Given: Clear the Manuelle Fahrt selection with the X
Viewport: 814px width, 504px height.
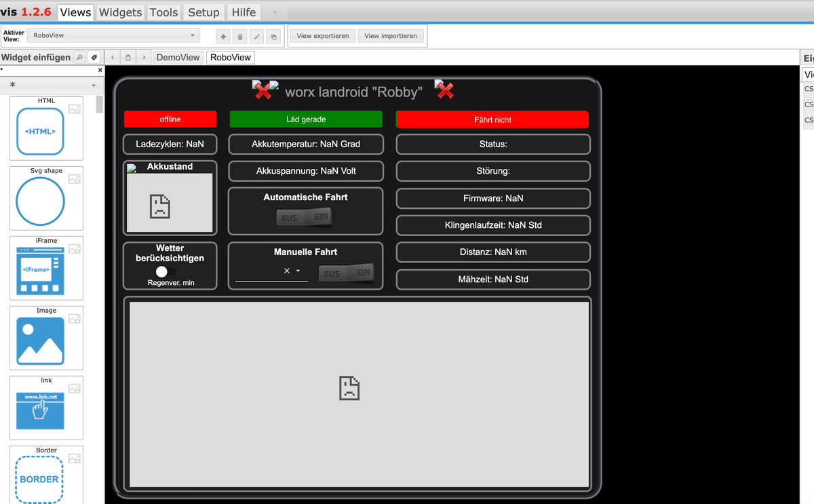Looking at the screenshot, I should tap(287, 271).
